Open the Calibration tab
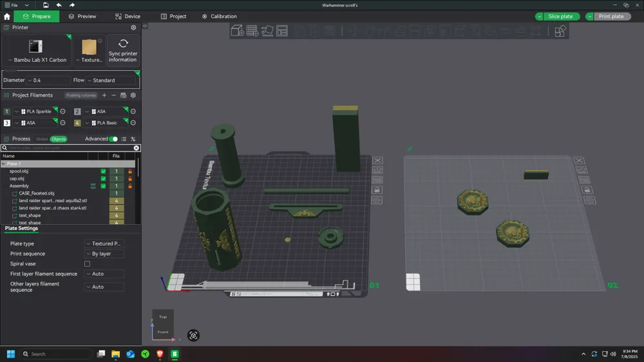The width and height of the screenshot is (644, 362). coord(220,17)
